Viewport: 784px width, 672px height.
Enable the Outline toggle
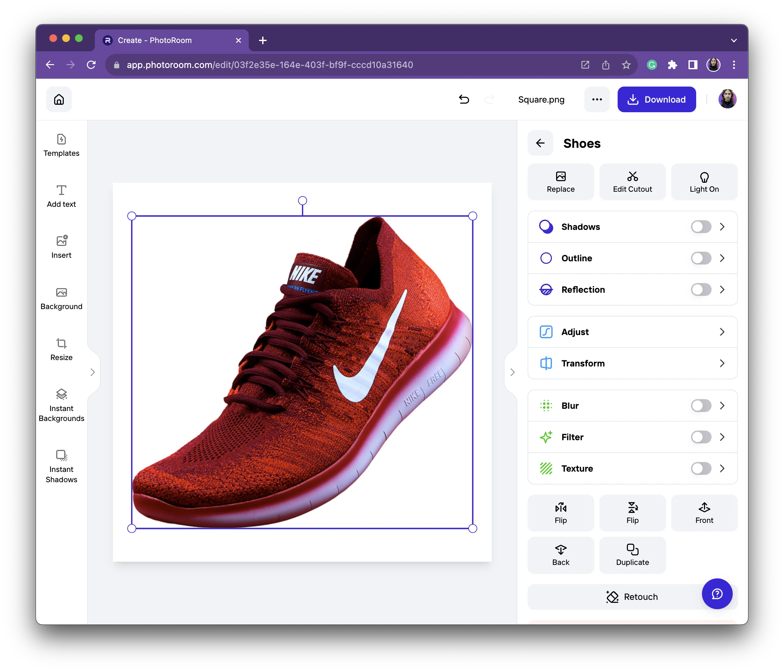[x=701, y=258]
